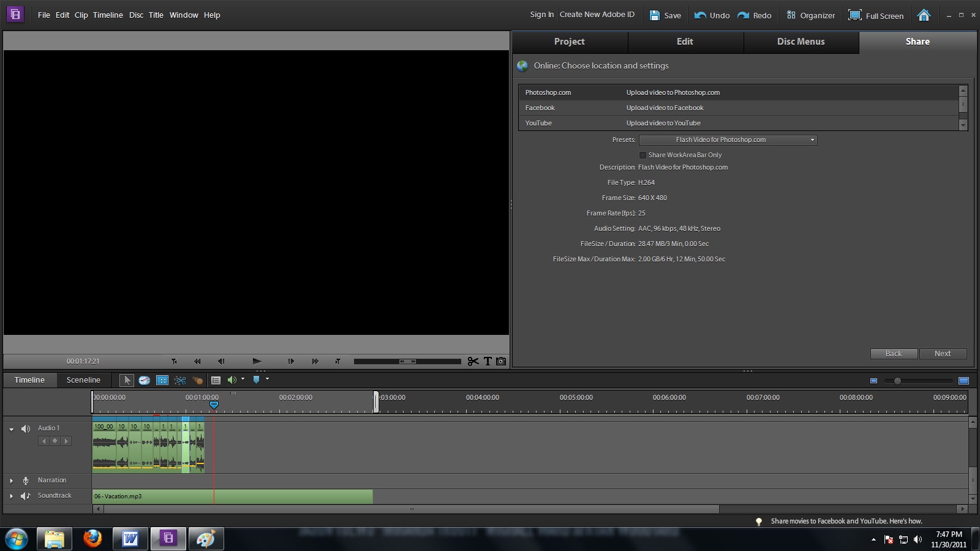
Task: Go to previous edit point
Action: click(x=174, y=361)
